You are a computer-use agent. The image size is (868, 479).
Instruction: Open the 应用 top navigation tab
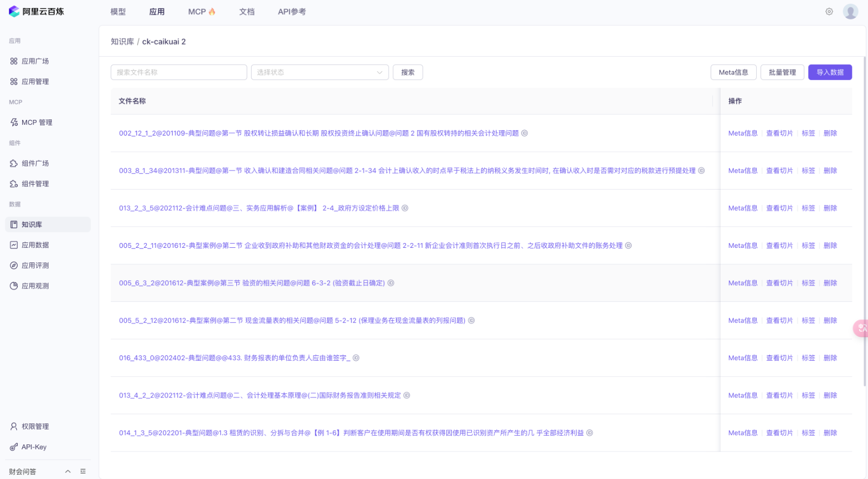click(157, 12)
